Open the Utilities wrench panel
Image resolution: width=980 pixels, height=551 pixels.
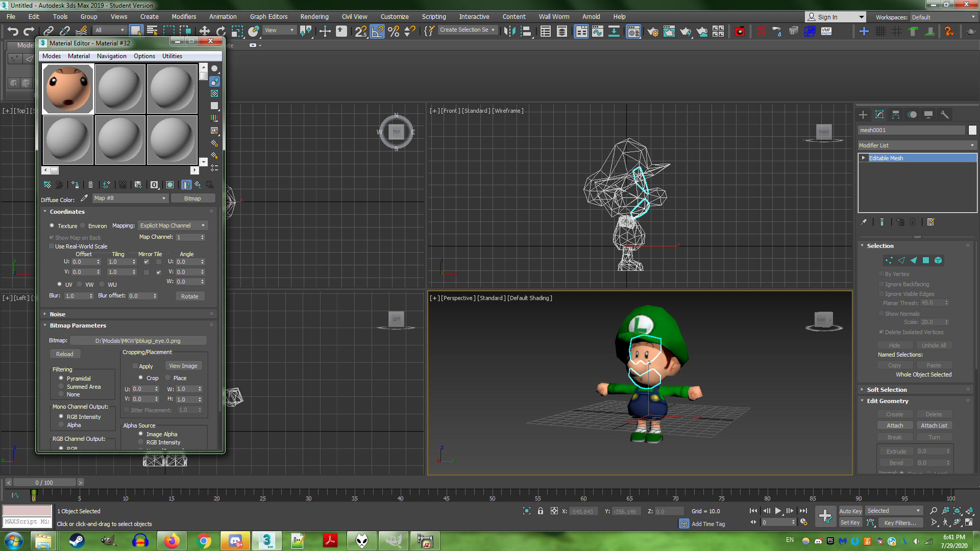[945, 114]
